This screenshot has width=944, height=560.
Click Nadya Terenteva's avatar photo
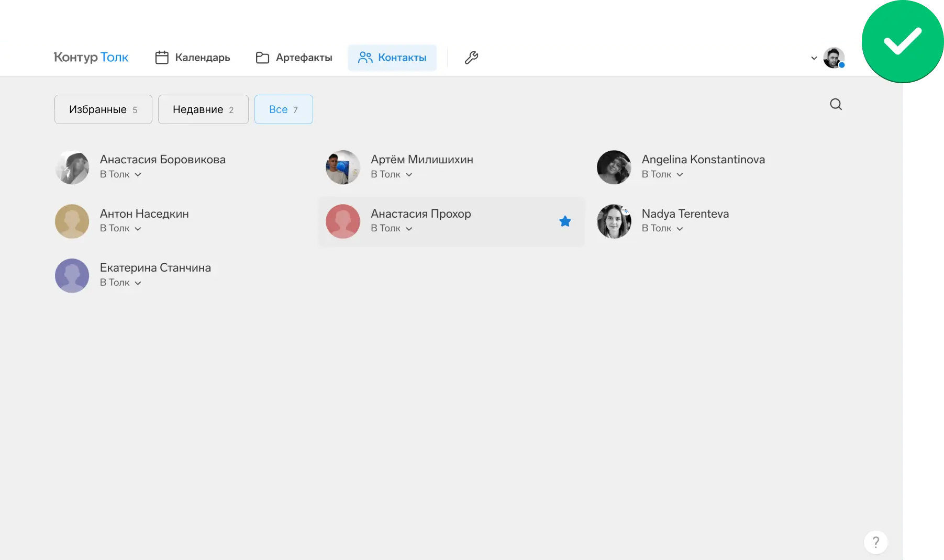click(x=614, y=221)
